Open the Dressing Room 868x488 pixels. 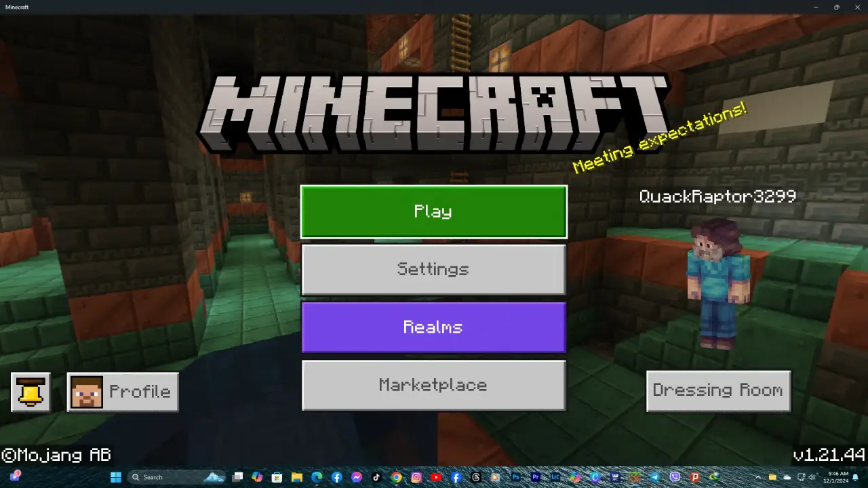(x=718, y=390)
